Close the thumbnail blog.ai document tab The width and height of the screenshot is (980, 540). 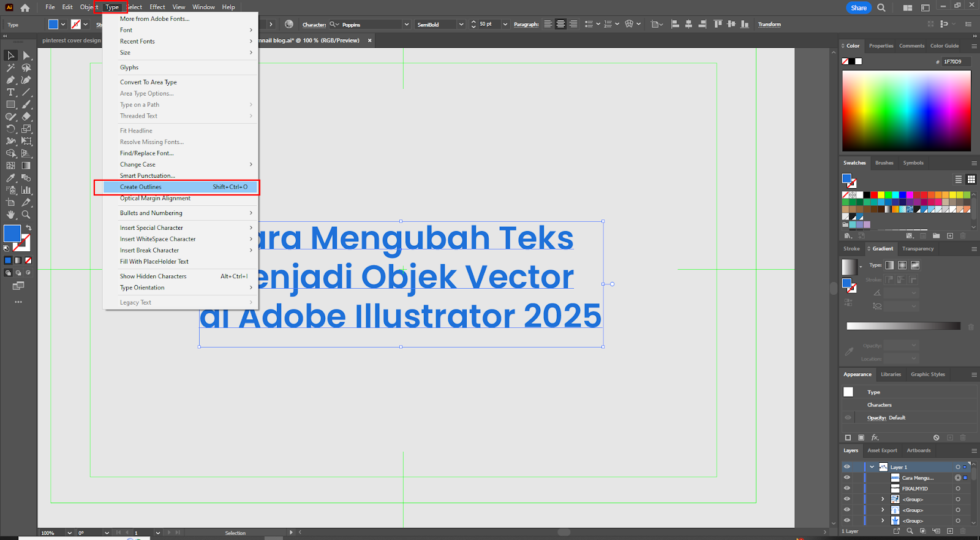coord(369,40)
